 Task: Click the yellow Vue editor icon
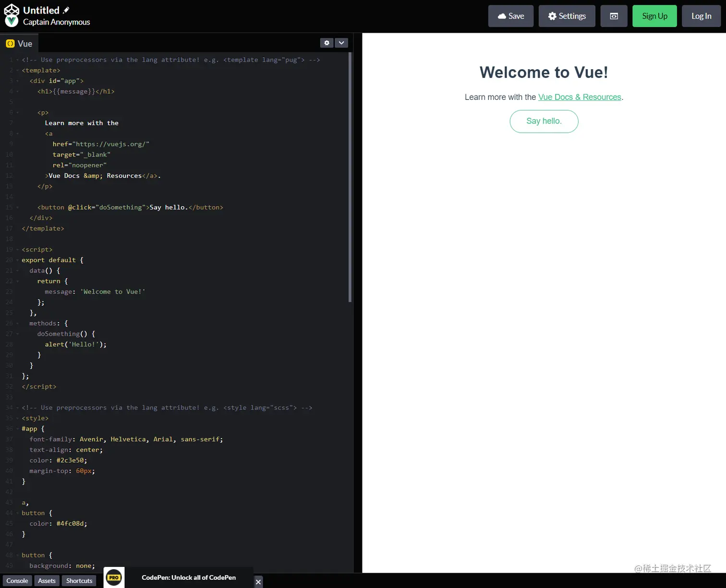(10, 44)
